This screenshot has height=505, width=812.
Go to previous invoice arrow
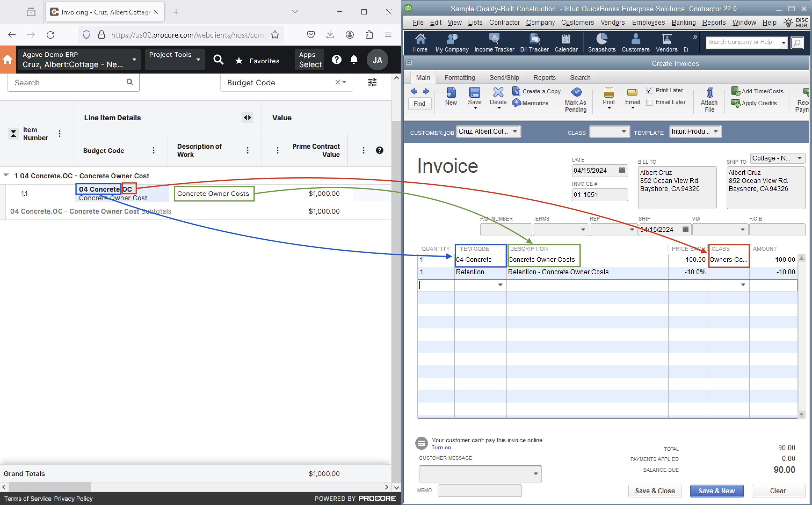pos(414,91)
